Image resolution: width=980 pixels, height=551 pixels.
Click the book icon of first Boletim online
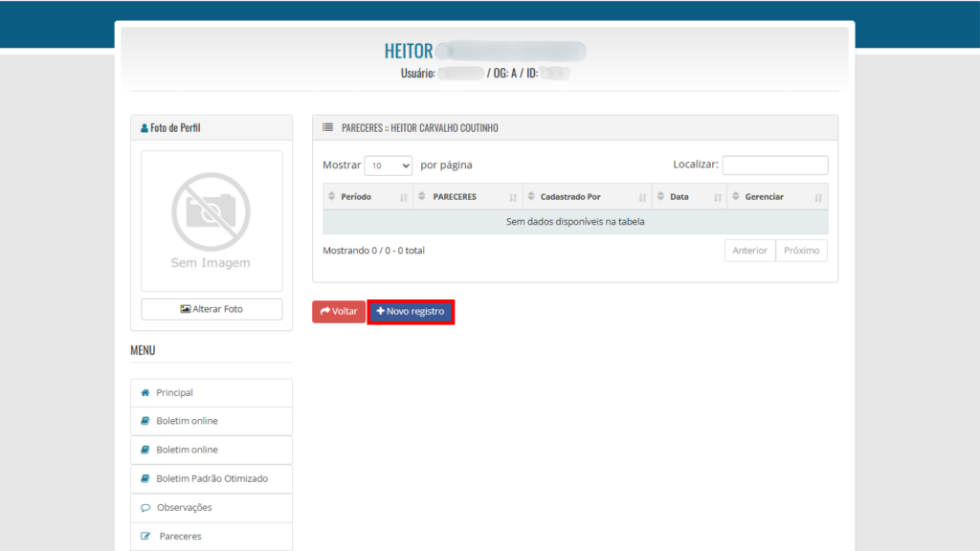(145, 421)
